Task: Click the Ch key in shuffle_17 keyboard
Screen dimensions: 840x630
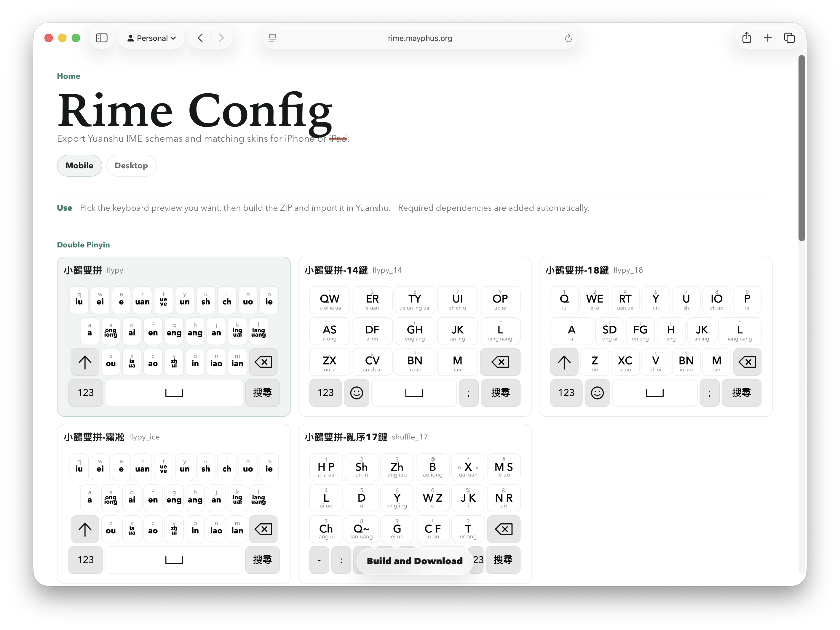Action: [326, 529]
